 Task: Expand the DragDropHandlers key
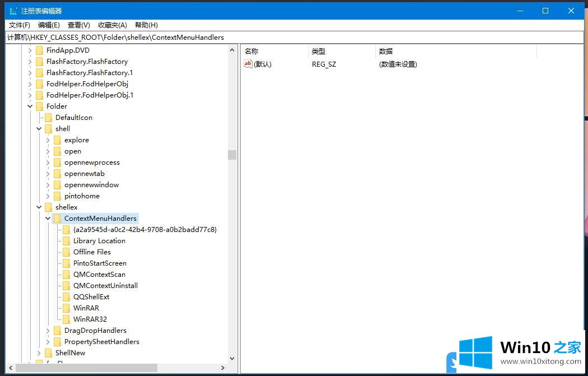[48, 331]
